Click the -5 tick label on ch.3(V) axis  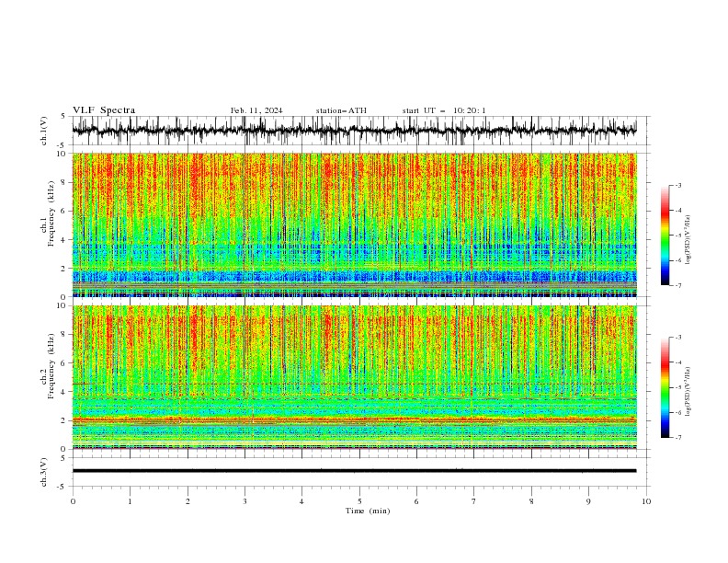[62, 487]
